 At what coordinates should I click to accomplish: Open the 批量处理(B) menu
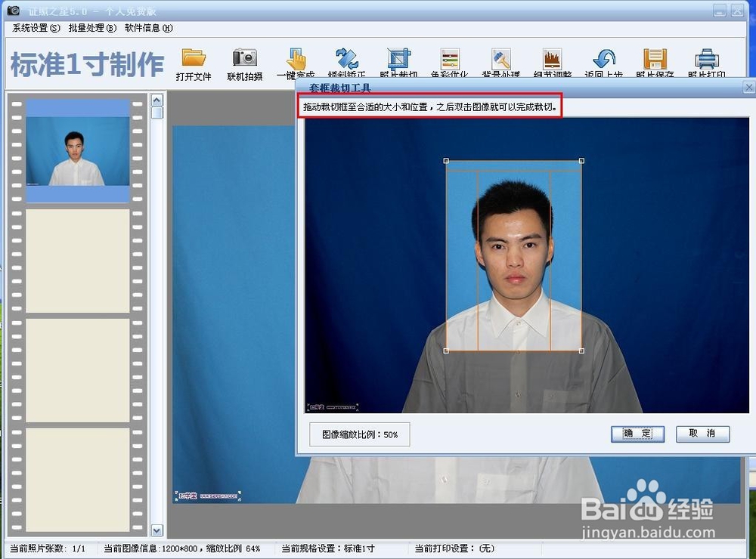pyautogui.click(x=92, y=28)
